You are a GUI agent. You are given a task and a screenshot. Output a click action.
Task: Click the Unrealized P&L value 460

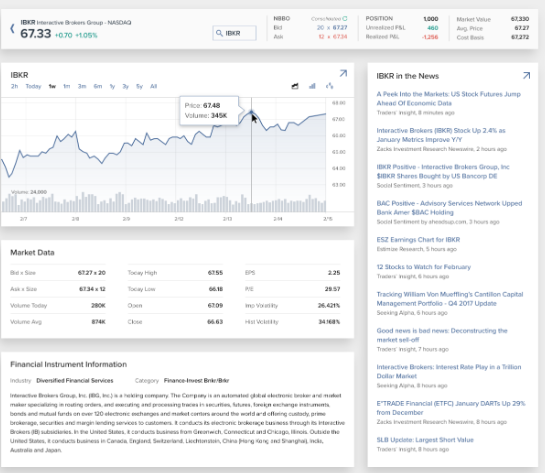tap(433, 28)
